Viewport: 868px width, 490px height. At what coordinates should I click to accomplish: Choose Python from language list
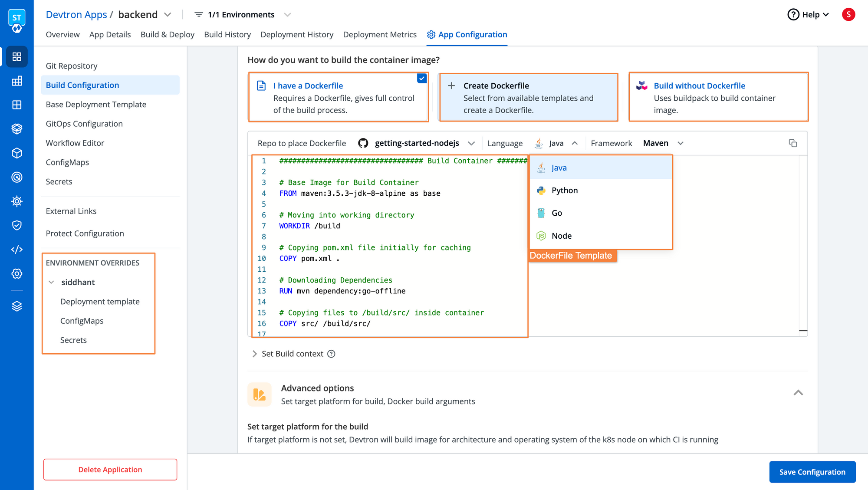tap(601, 190)
